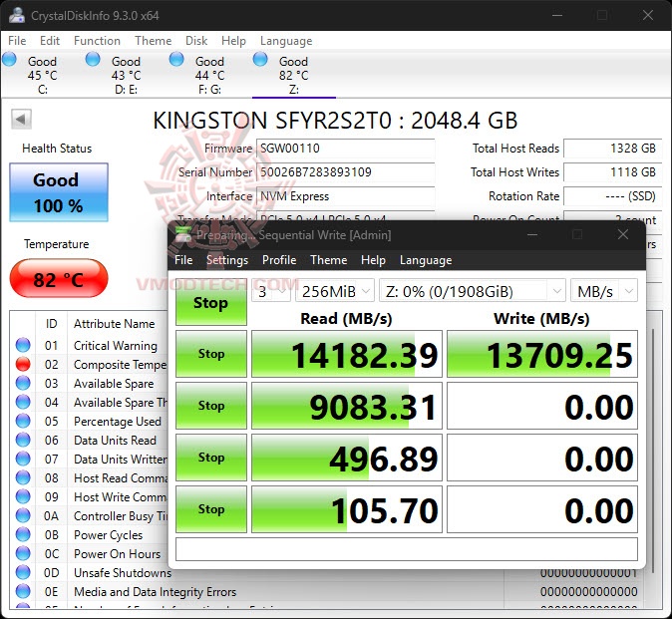
Task: Select the D: E: drive status icon
Action: coord(93,59)
